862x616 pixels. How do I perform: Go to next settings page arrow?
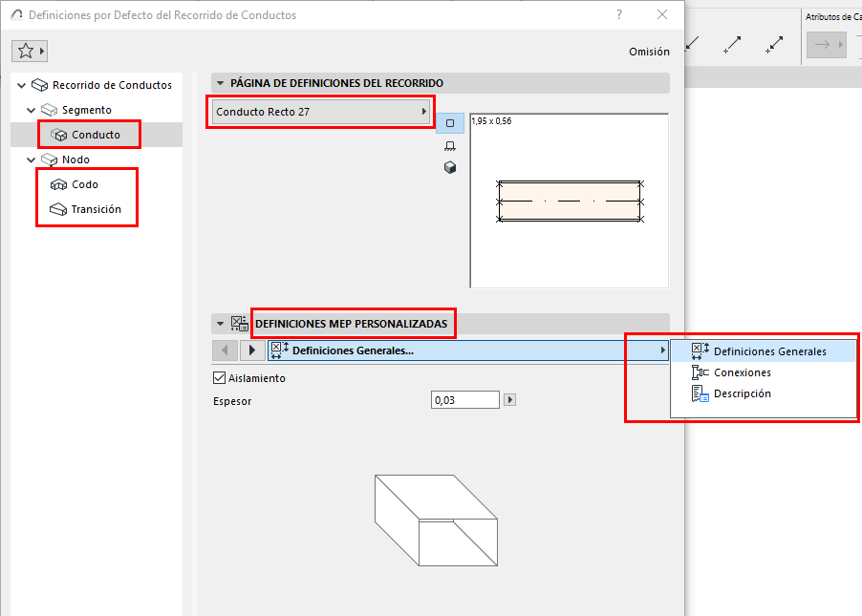pos(251,350)
